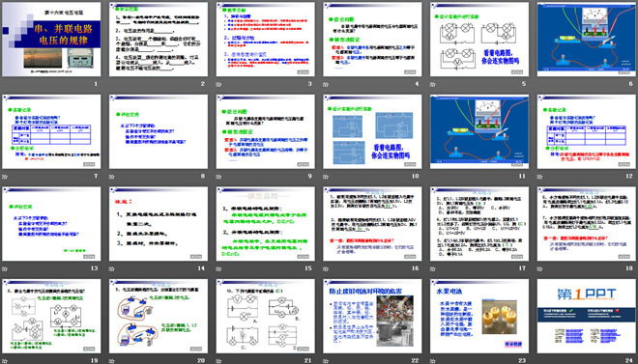Screen dimensions: 638x364
Task: Click the animation star beneath slide 9
Action: 218,177
